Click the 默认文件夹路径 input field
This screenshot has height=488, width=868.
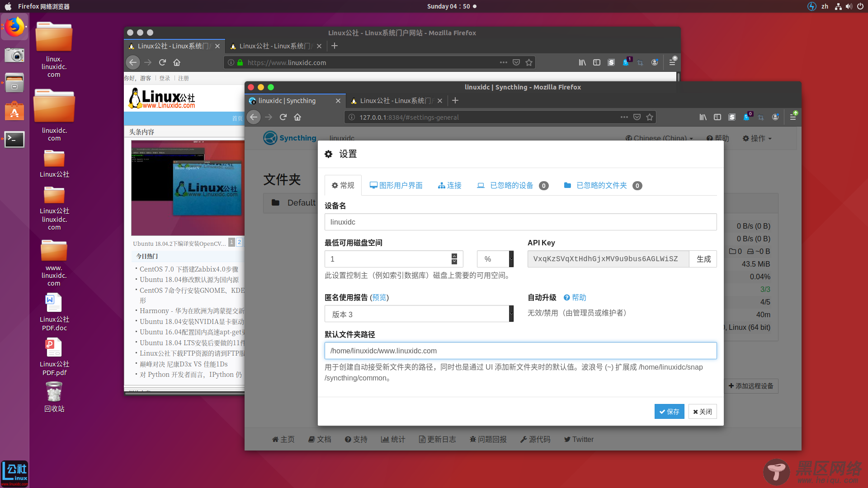pos(520,351)
